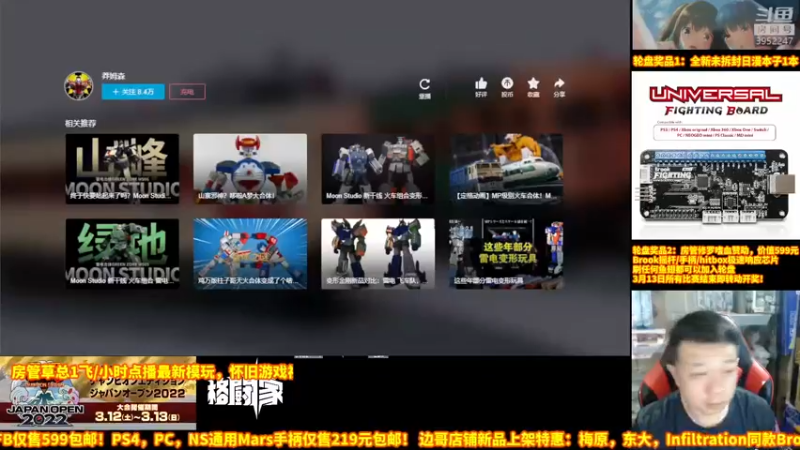Click the uploader's round avatar

pyautogui.click(x=79, y=85)
